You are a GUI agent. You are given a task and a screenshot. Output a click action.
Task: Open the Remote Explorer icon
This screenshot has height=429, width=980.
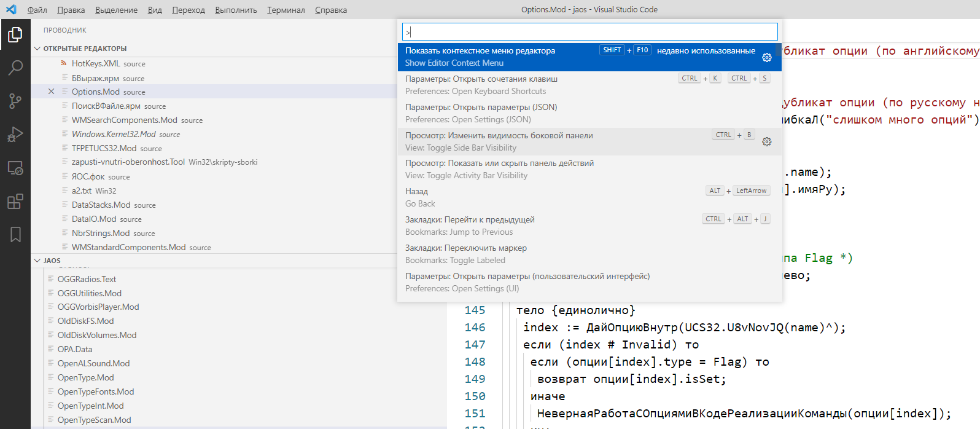coord(15,168)
